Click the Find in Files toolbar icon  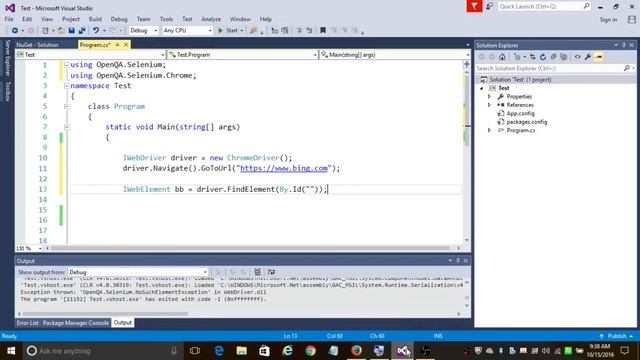coord(254,31)
